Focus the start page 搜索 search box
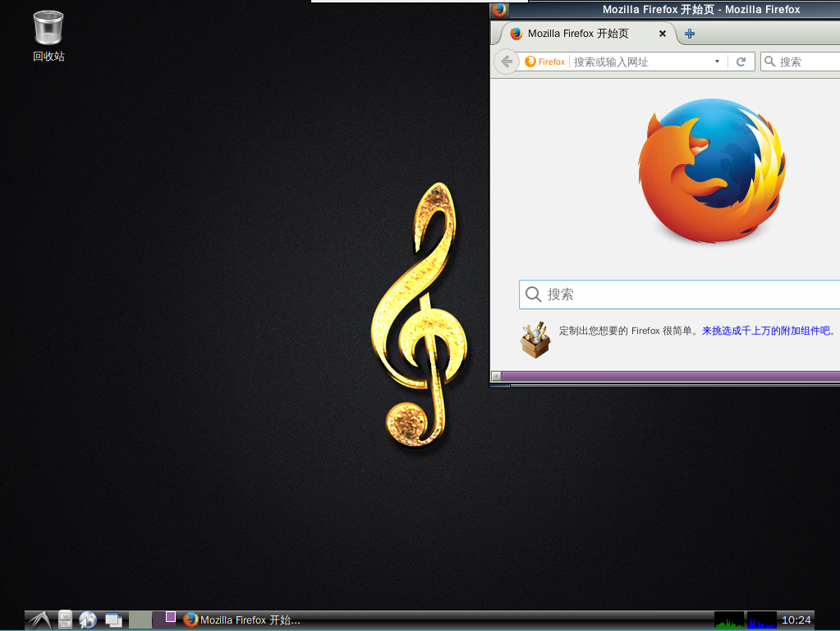The width and height of the screenshot is (840, 631). pos(679,295)
